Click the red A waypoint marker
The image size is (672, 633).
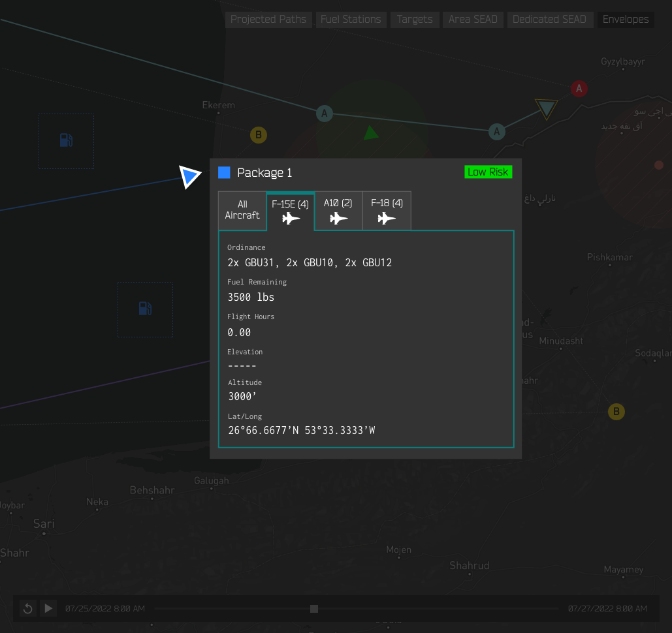point(579,89)
